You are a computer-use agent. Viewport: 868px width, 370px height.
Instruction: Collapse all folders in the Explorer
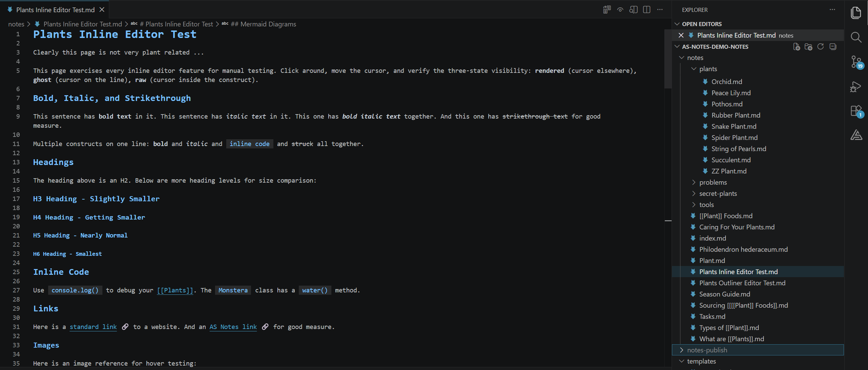pos(833,47)
